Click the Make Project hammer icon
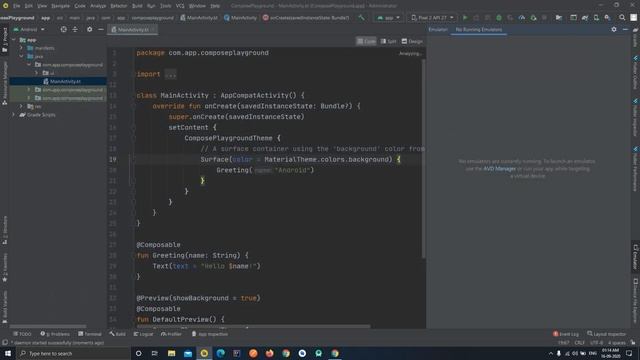640x360 pixels. [361, 18]
